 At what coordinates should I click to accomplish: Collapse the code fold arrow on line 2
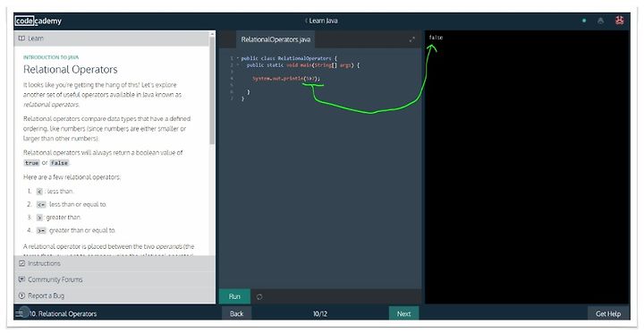237,65
